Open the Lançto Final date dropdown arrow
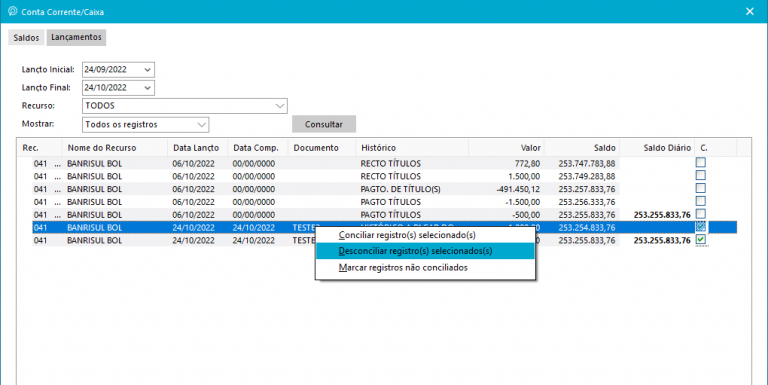 (147, 88)
